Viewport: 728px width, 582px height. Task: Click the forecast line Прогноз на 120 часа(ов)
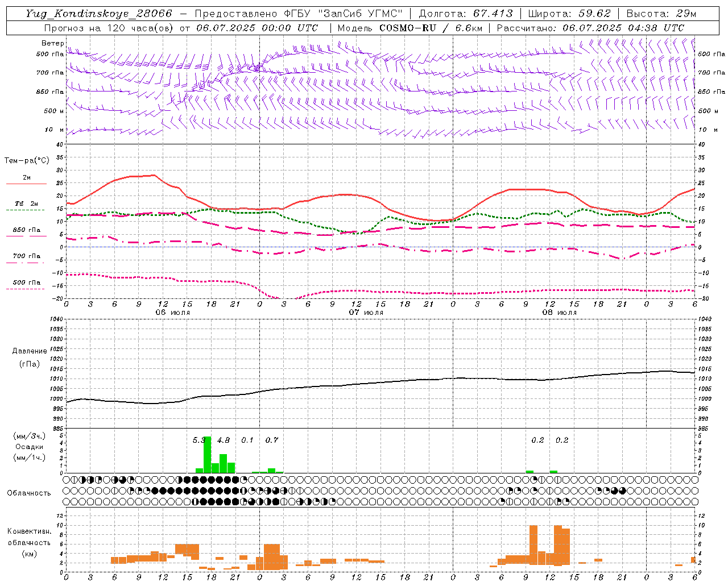click(181, 28)
